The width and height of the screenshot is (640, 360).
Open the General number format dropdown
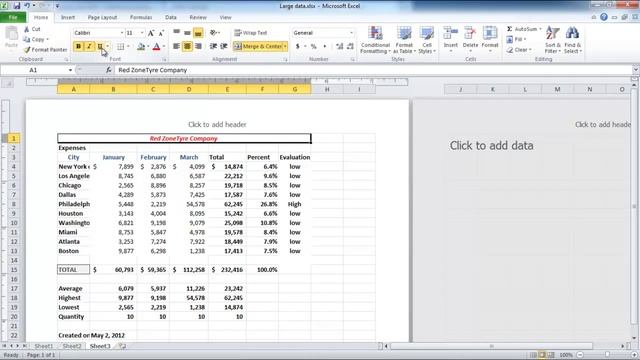click(351, 33)
